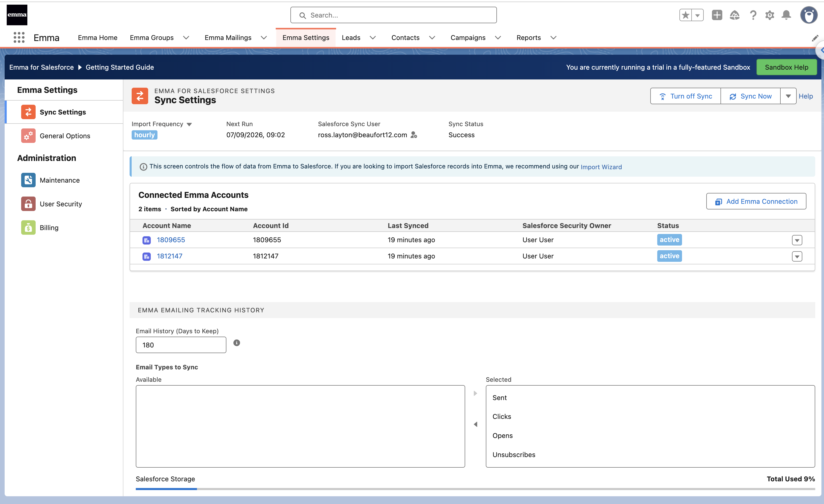The width and height of the screenshot is (824, 504).
Task: Open the Getting Started Guide breadcrumb
Action: click(120, 67)
